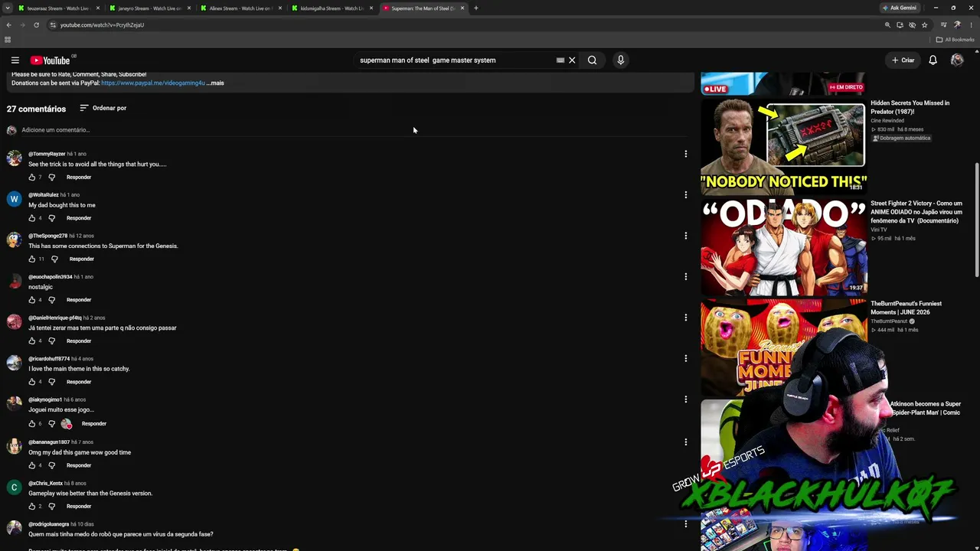
Task: Click the Criar create button
Action: 903,60
